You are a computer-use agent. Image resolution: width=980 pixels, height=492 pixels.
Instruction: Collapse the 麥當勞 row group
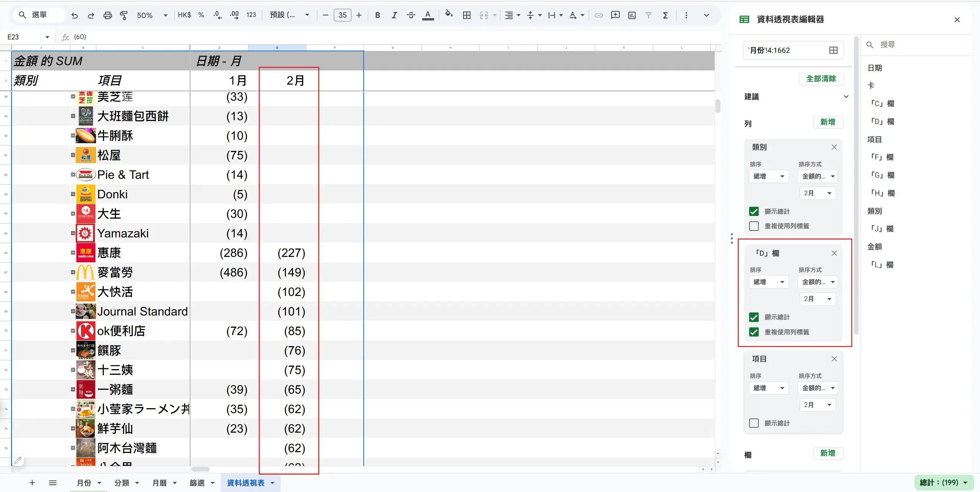73,272
